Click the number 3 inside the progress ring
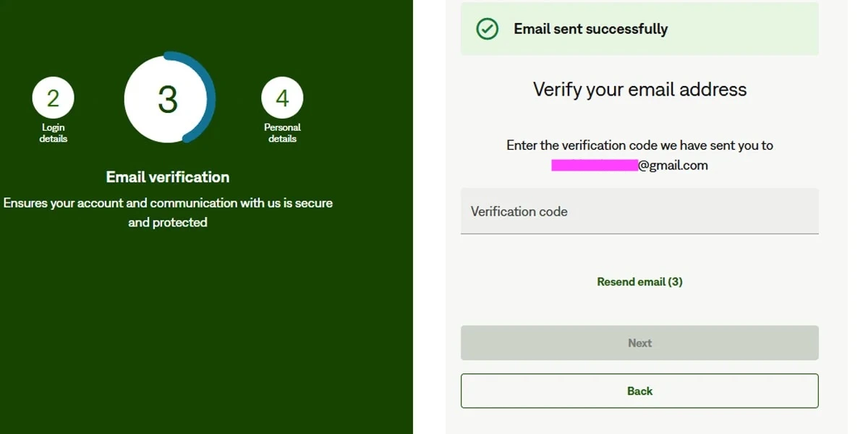Screen dimensions: 868x434 (168, 99)
